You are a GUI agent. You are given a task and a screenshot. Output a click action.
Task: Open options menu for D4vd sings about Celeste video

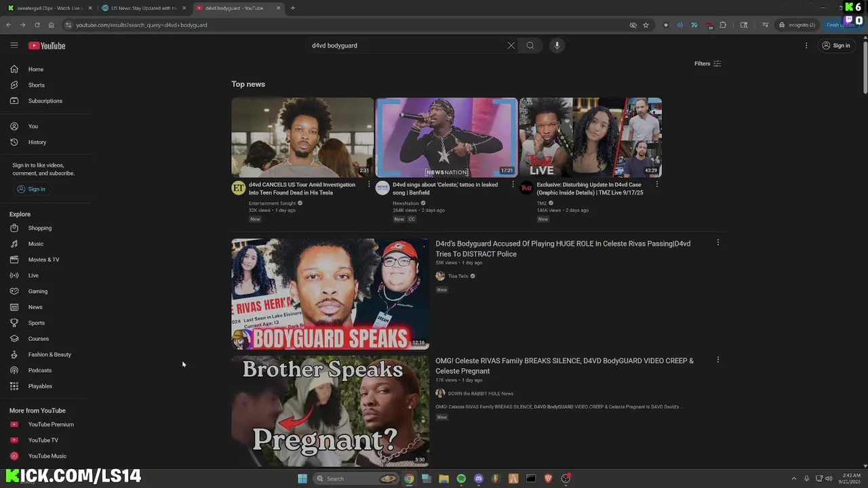pyautogui.click(x=513, y=184)
